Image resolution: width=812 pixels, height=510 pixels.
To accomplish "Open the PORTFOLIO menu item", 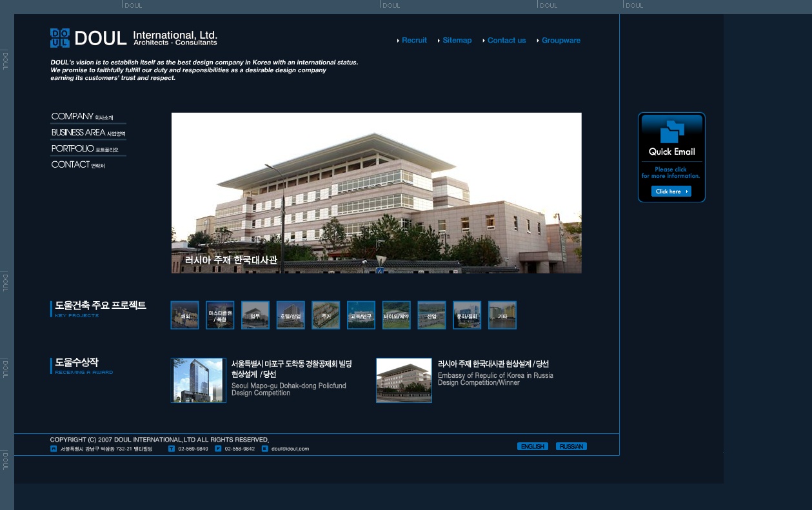I will pos(85,149).
